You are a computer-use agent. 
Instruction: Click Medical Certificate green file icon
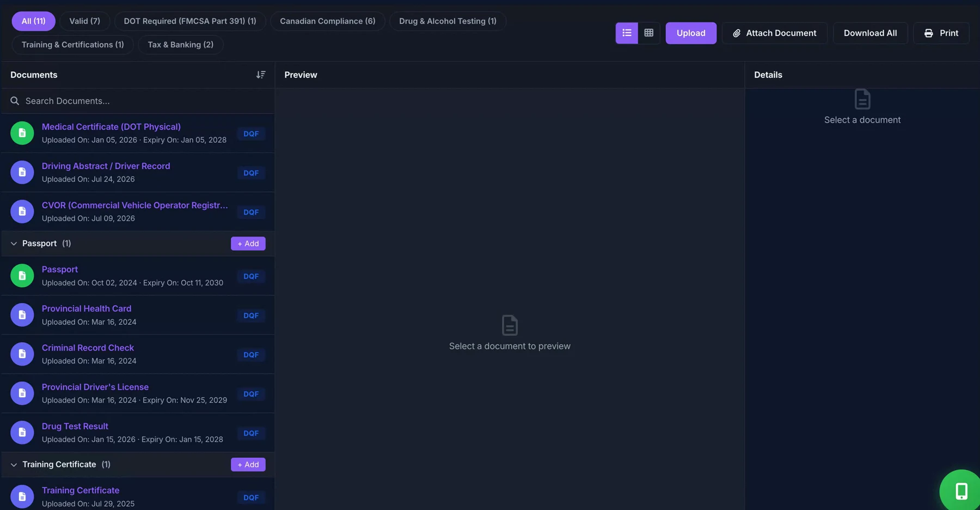tap(22, 133)
